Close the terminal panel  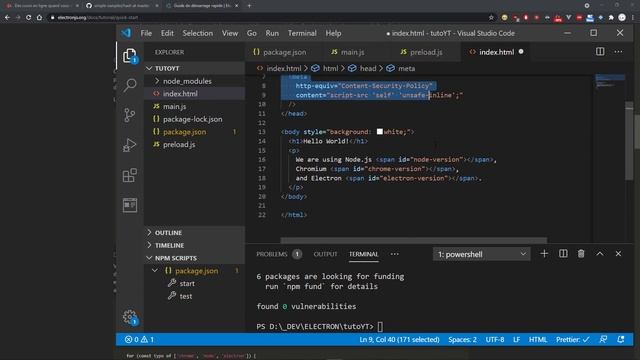tap(618, 254)
